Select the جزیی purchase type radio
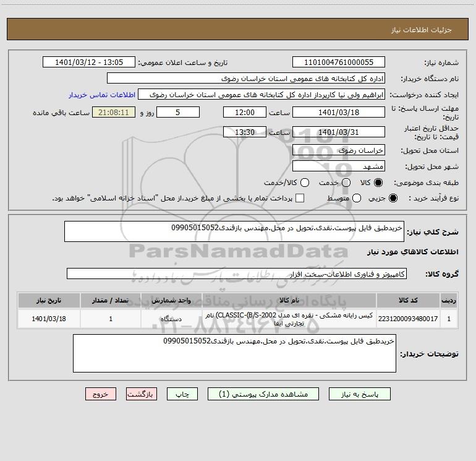The height and width of the screenshot is (461, 476). pos(393,198)
